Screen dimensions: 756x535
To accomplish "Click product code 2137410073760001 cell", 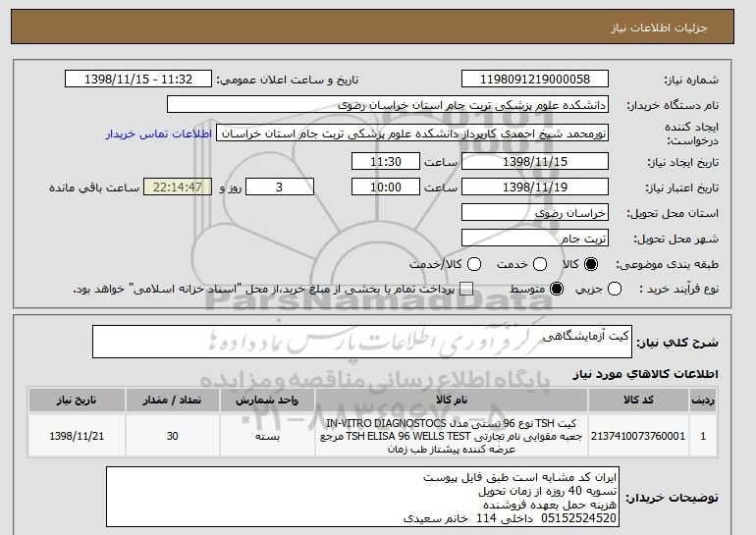I will pyautogui.click(x=638, y=436).
